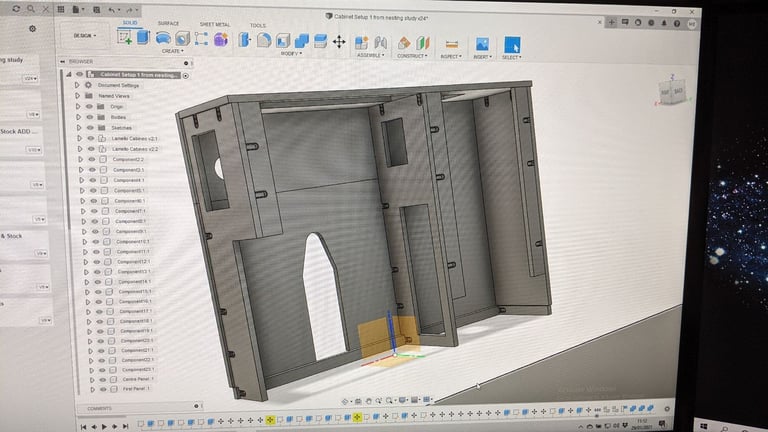Viewport: 768px width, 432px height.
Task: Hide the Lamello Cabineo v2:2 component
Action: tap(92, 149)
